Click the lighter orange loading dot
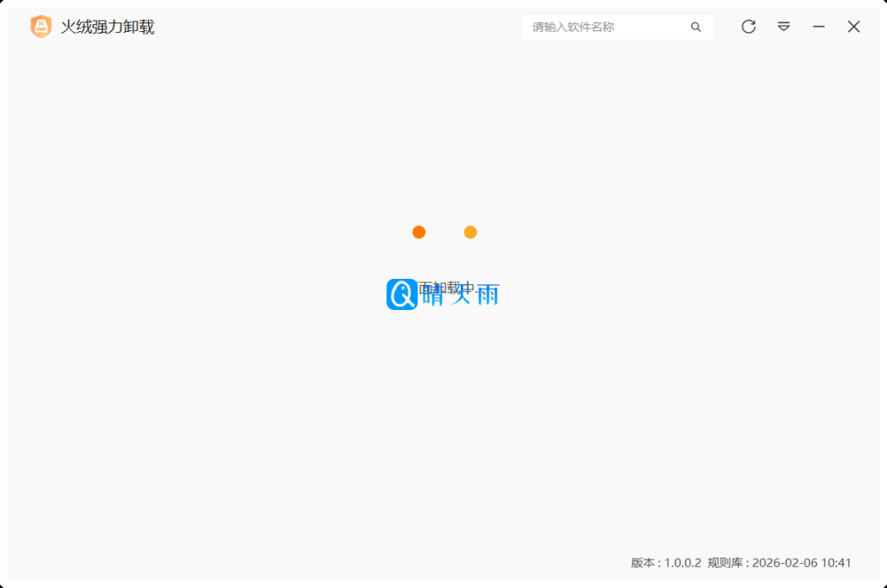This screenshot has height=588, width=887. (470, 232)
